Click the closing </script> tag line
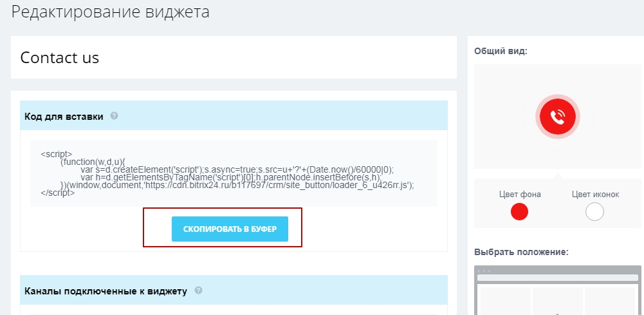Screen dimensions: 644x315 58,193
